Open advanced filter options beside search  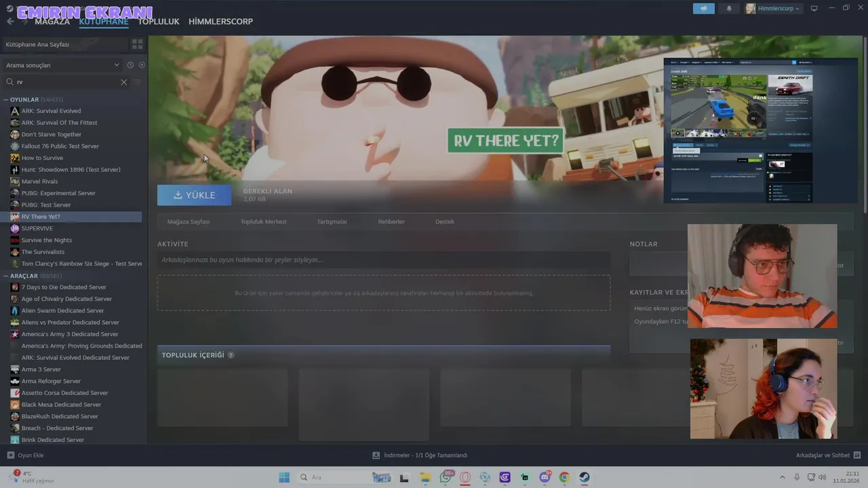(138, 82)
